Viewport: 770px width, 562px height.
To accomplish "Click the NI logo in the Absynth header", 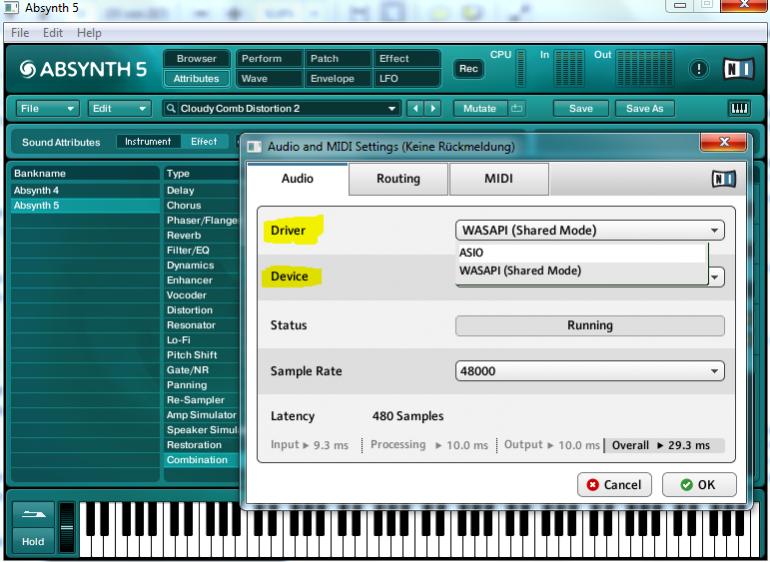I will [x=739, y=69].
